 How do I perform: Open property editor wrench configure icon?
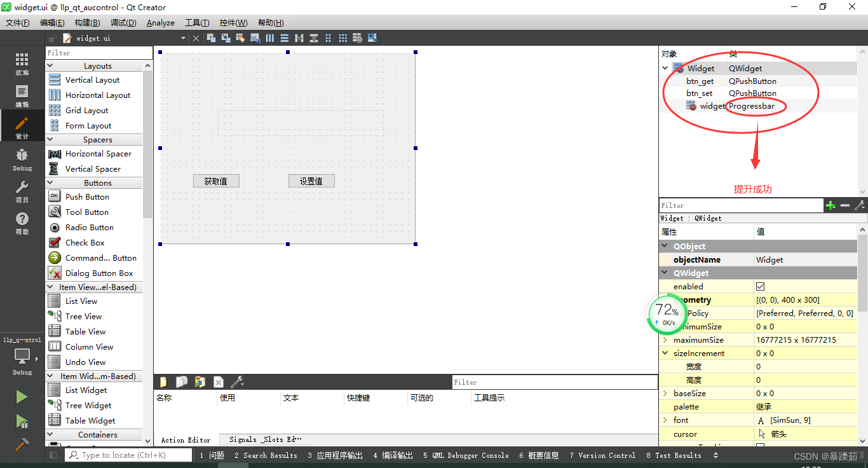pyautogui.click(x=860, y=205)
